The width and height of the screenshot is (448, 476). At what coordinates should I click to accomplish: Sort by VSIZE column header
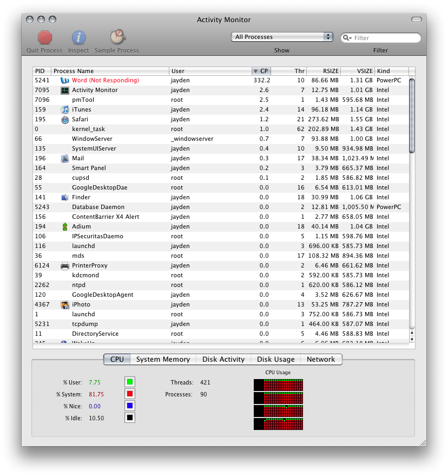pos(358,71)
